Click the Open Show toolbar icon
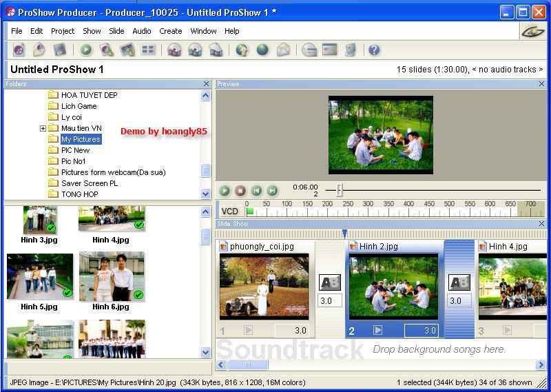This screenshot has width=551, height=392. click(x=39, y=50)
